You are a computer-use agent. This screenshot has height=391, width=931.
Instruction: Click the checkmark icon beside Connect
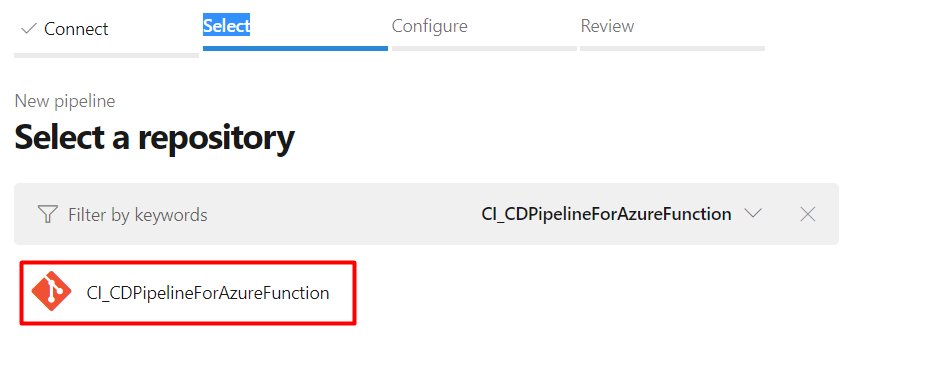[x=28, y=28]
